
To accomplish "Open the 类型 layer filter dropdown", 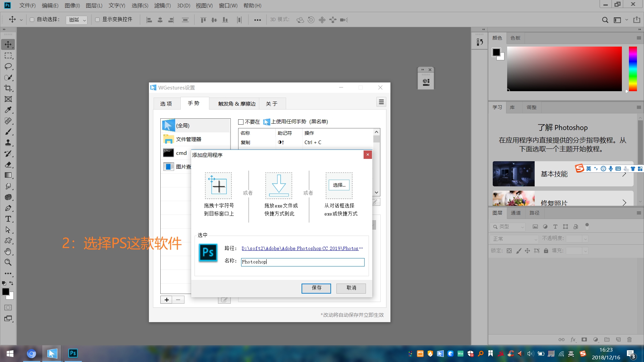I will (x=507, y=227).
